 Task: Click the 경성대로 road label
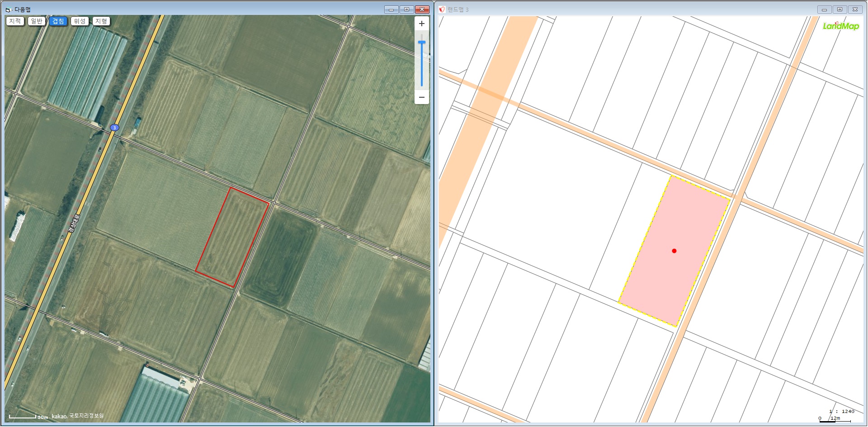tap(74, 224)
